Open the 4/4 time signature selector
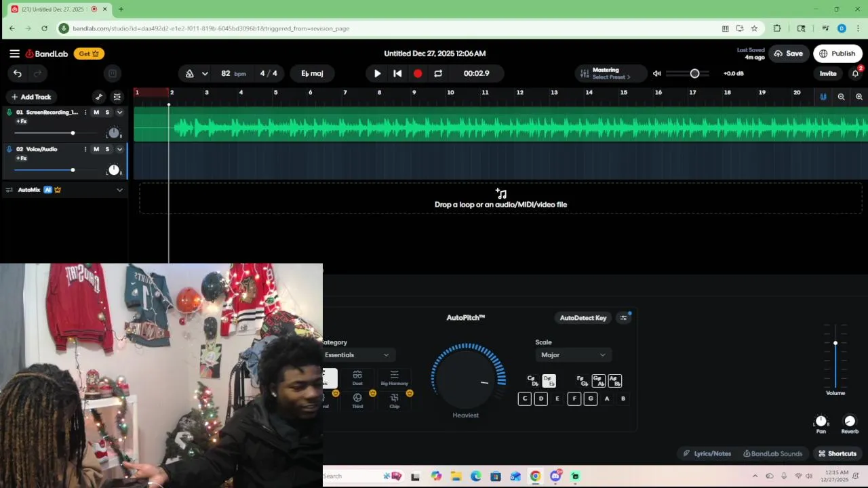 [269, 73]
